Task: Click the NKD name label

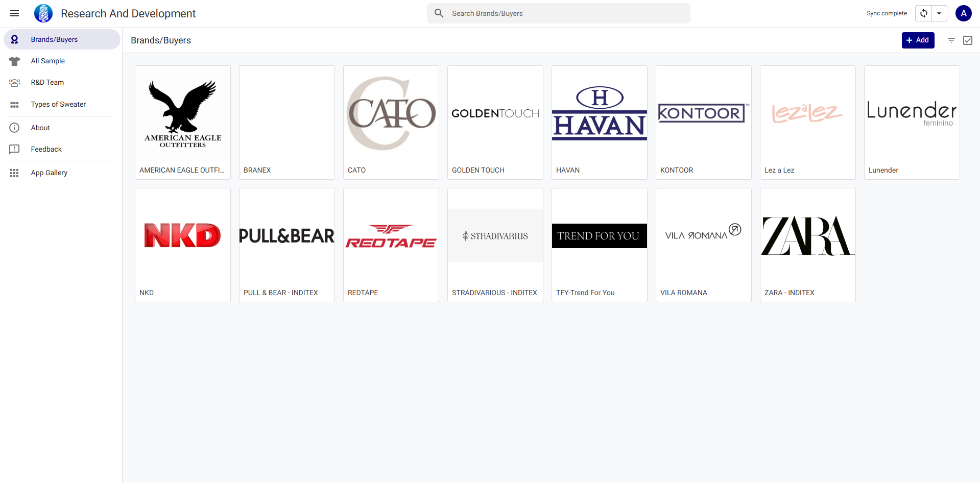Action: click(x=147, y=293)
